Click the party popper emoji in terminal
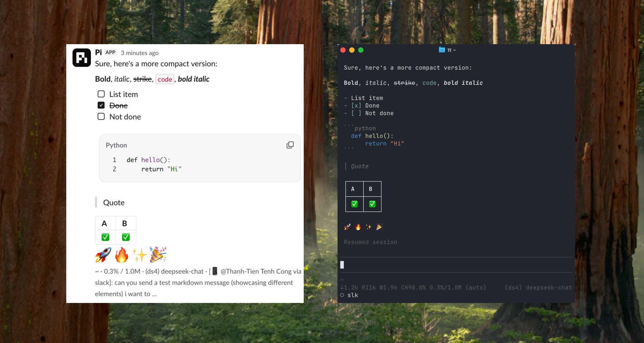The width and height of the screenshot is (644, 343). tap(379, 227)
